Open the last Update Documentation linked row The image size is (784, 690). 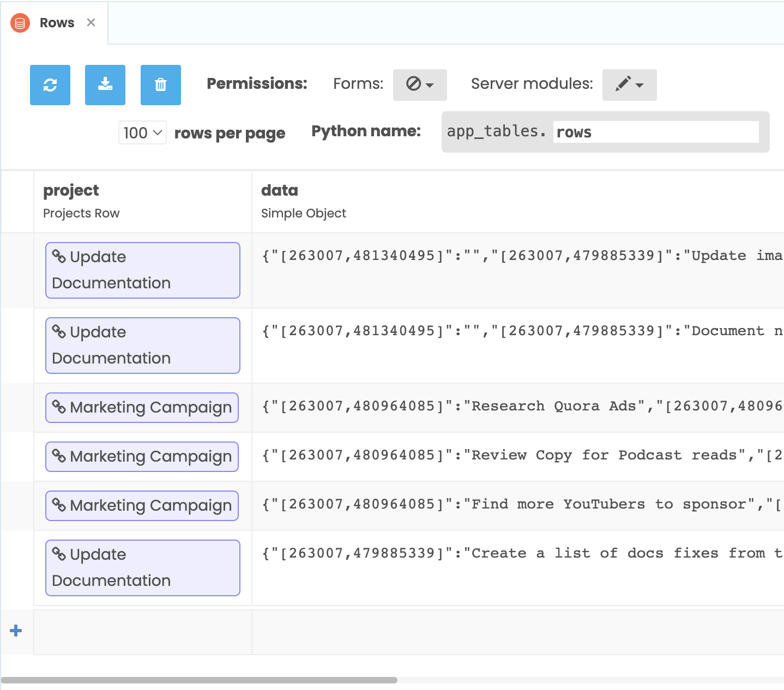click(x=142, y=567)
